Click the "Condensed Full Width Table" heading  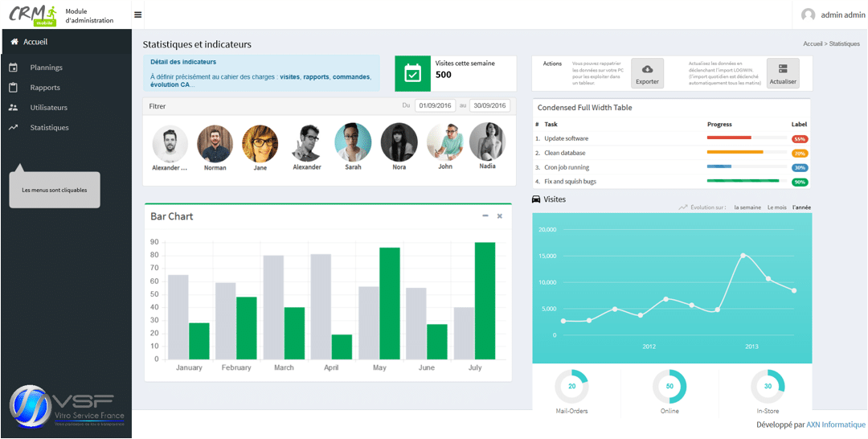point(584,108)
